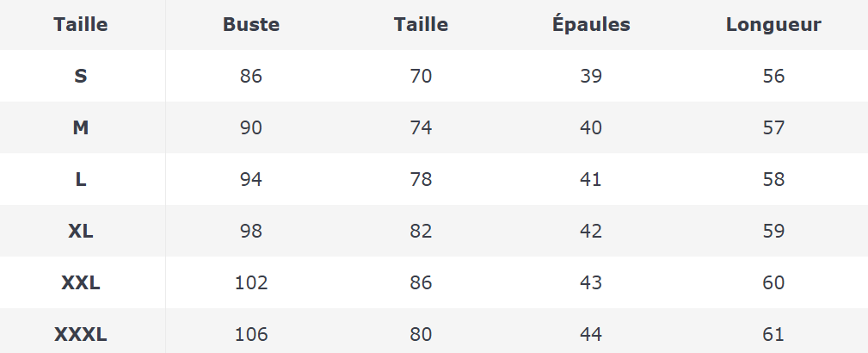
Task: Select the S size row label
Action: (81, 76)
